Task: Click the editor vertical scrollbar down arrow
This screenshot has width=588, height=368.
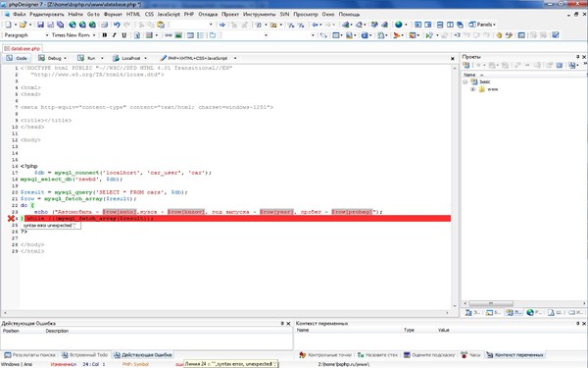Action: pos(455,305)
